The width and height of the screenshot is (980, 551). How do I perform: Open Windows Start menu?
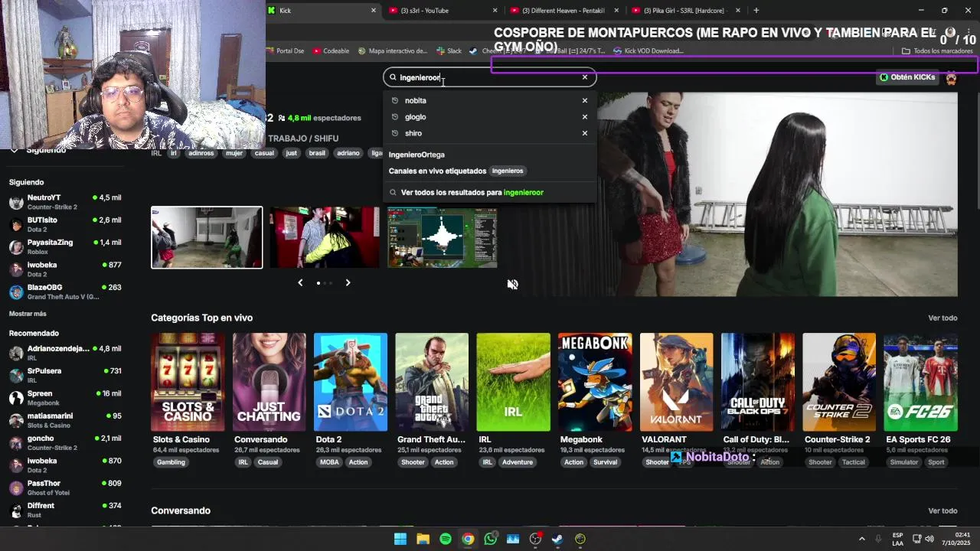coord(400,539)
